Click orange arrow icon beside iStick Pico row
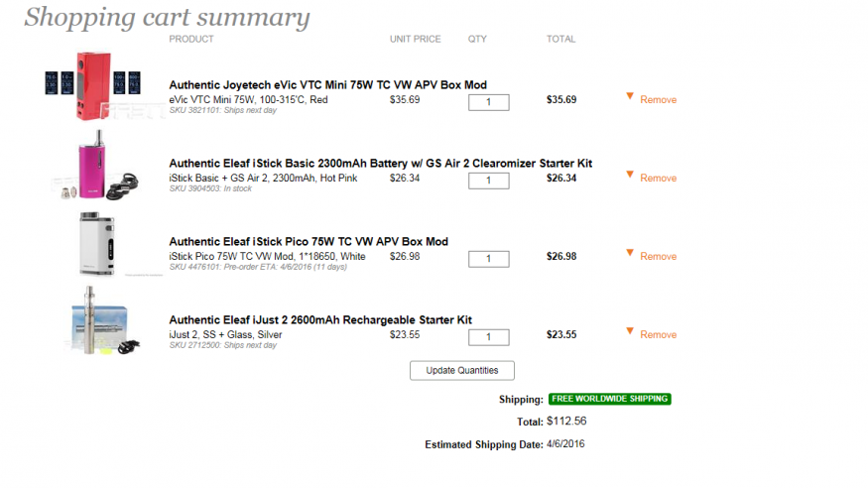 [x=629, y=253]
